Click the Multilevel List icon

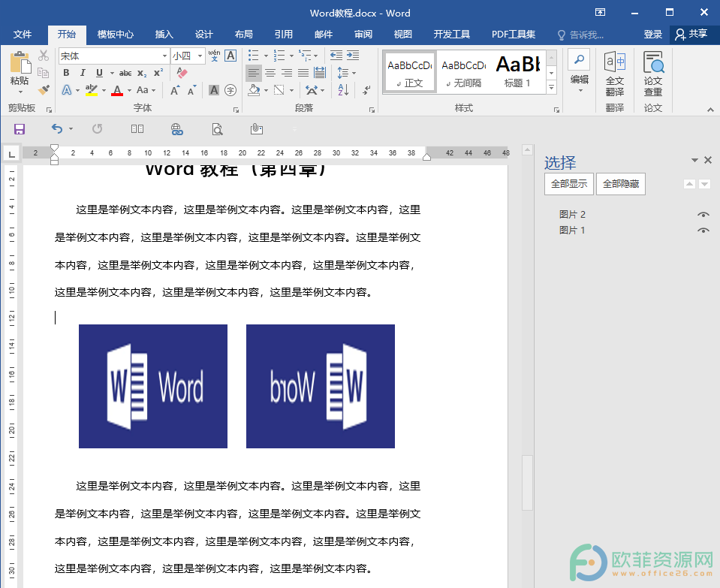[305, 56]
